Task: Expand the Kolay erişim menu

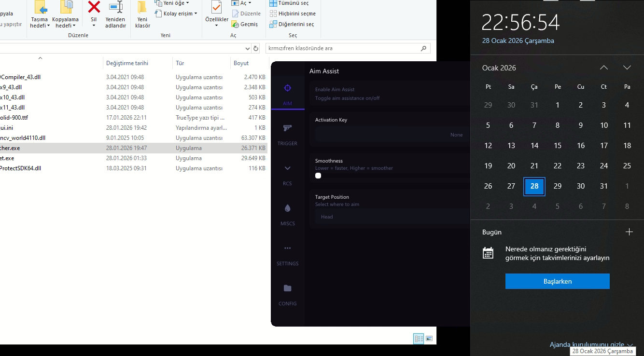Action: (x=176, y=14)
